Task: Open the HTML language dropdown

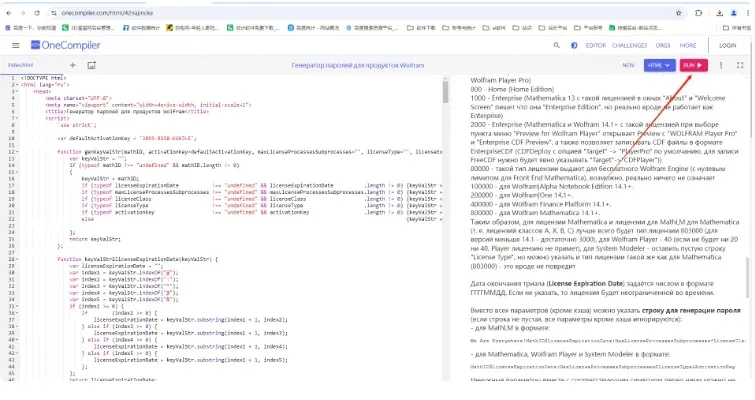Action: (660, 65)
